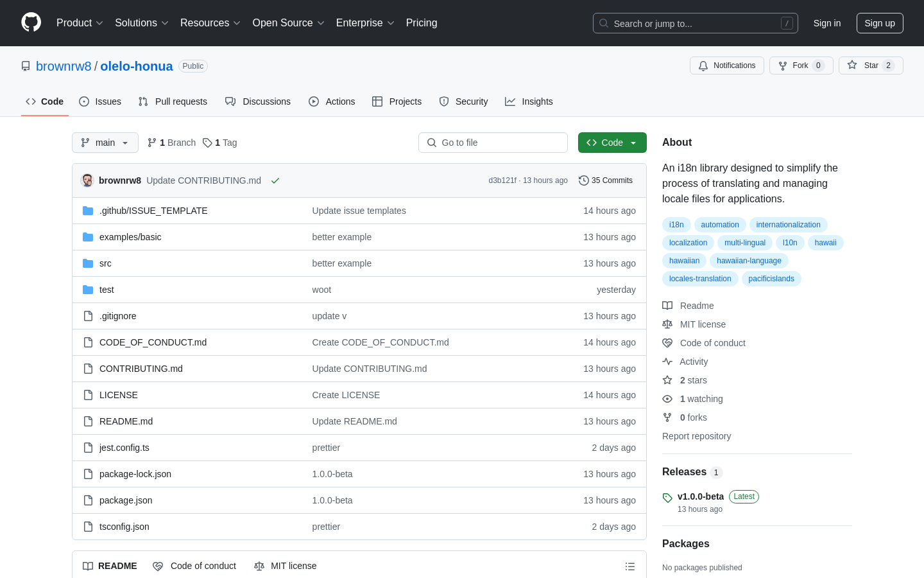The height and width of the screenshot is (578, 924).
Task: Open the Enterprise dropdown menu
Action: point(365,23)
